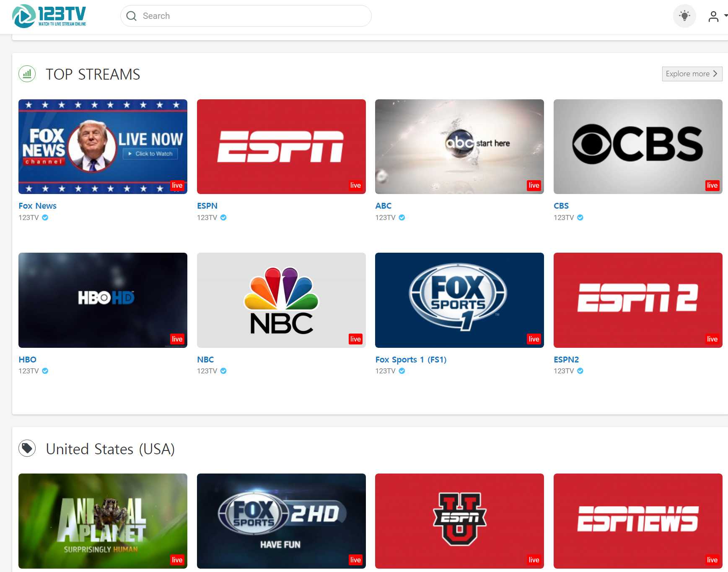Open the user account icon menu
This screenshot has height=572, width=728.
click(713, 16)
